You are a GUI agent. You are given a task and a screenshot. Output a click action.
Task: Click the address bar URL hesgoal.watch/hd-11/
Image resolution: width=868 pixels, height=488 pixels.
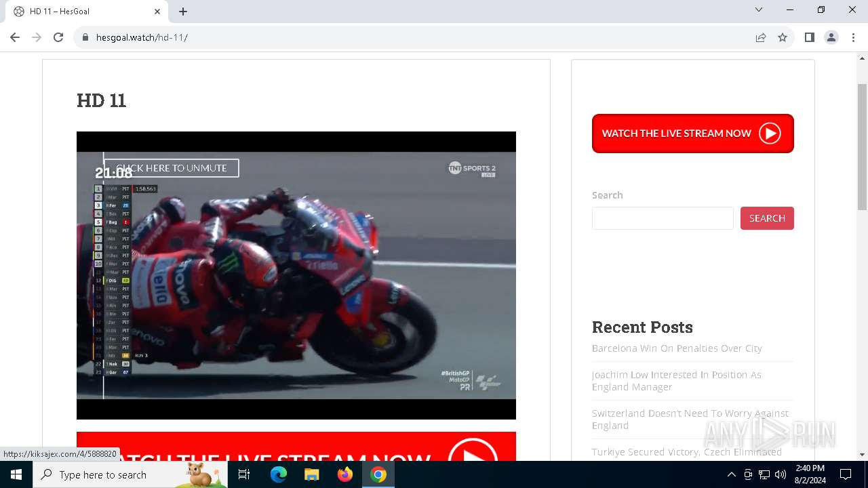142,37
